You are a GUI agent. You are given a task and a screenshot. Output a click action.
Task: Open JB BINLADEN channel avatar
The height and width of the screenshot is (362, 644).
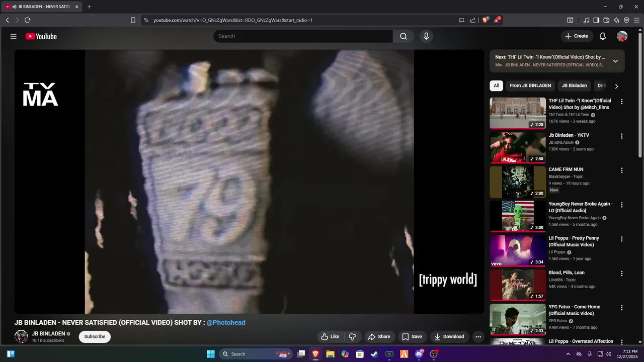pyautogui.click(x=21, y=337)
